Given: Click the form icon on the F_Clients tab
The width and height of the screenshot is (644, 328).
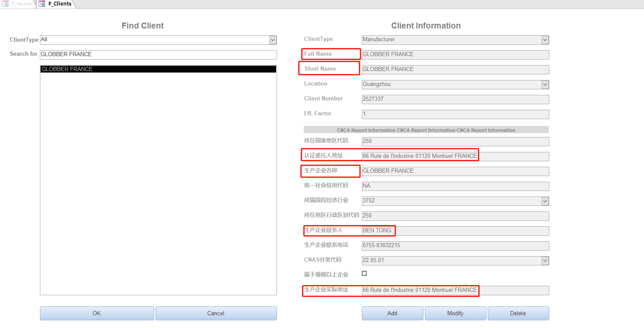Looking at the screenshot, I should click(42, 4).
